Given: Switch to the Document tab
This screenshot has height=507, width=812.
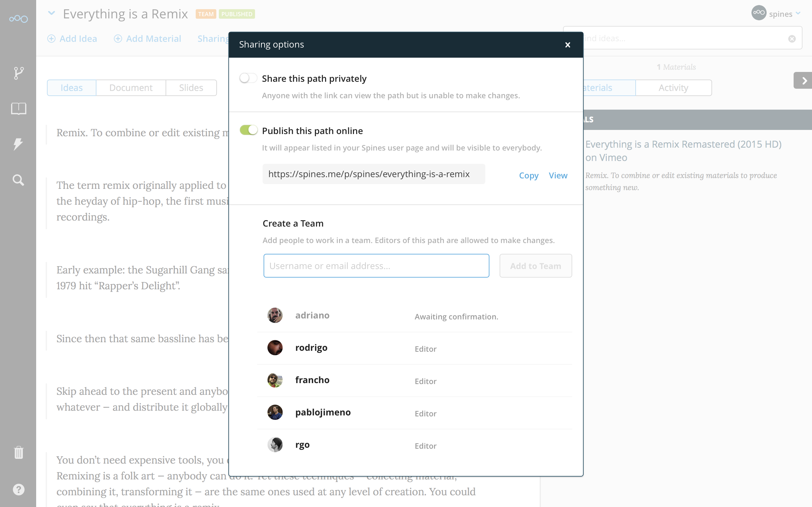Looking at the screenshot, I should pyautogui.click(x=131, y=88).
